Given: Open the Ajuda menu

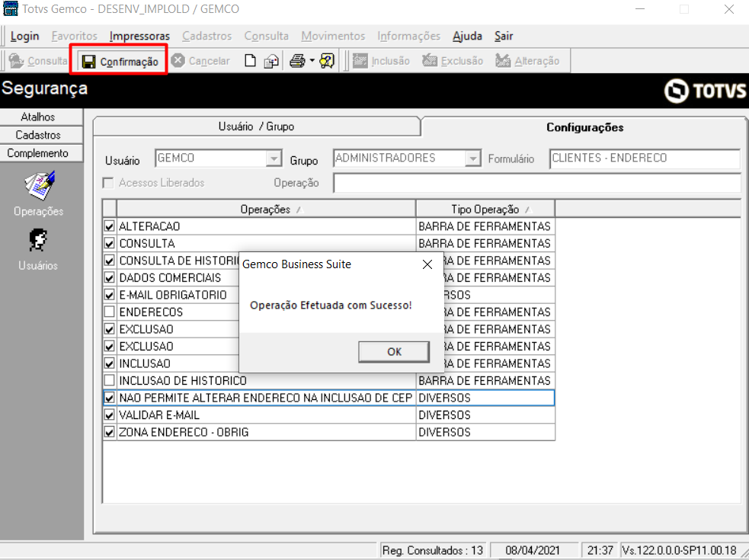Looking at the screenshot, I should click(467, 36).
